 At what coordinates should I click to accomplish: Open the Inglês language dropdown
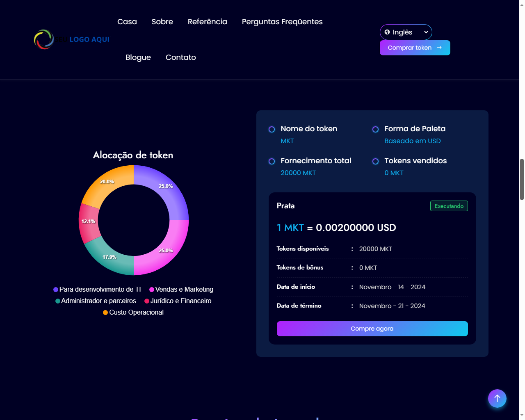click(402, 32)
